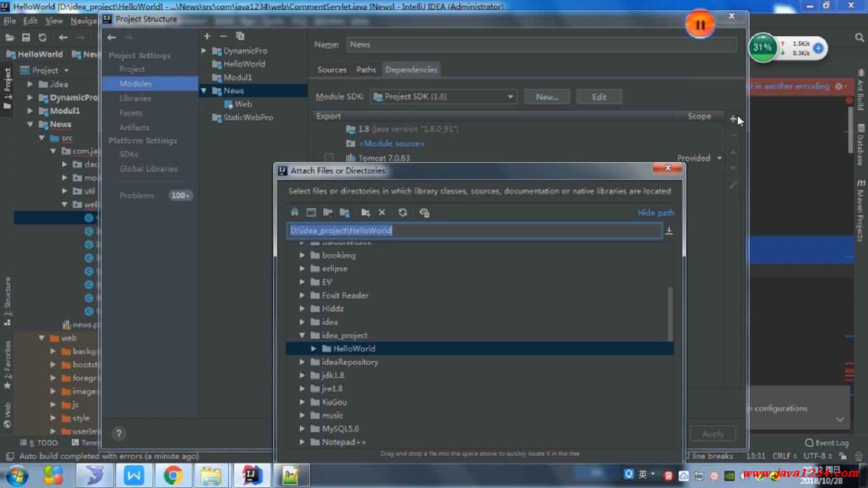The height and width of the screenshot is (488, 868).
Task: Open the Chrome icon on taskbar
Action: coord(173,475)
